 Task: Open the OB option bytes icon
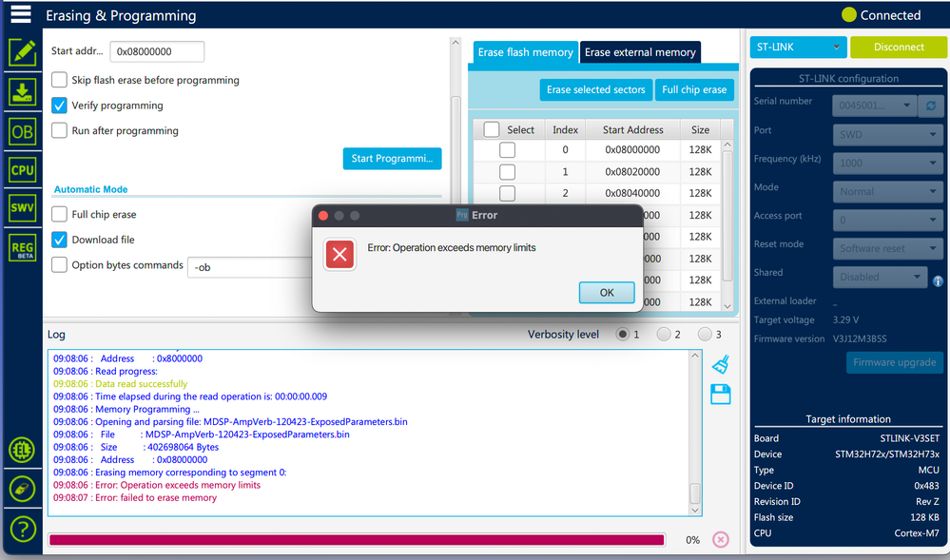click(23, 131)
